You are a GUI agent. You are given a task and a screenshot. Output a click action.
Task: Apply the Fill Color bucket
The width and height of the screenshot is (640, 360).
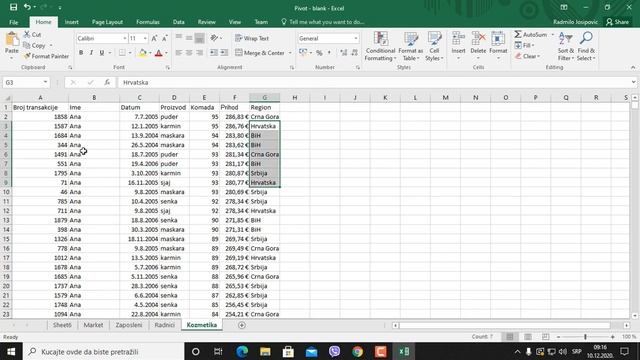142,53
